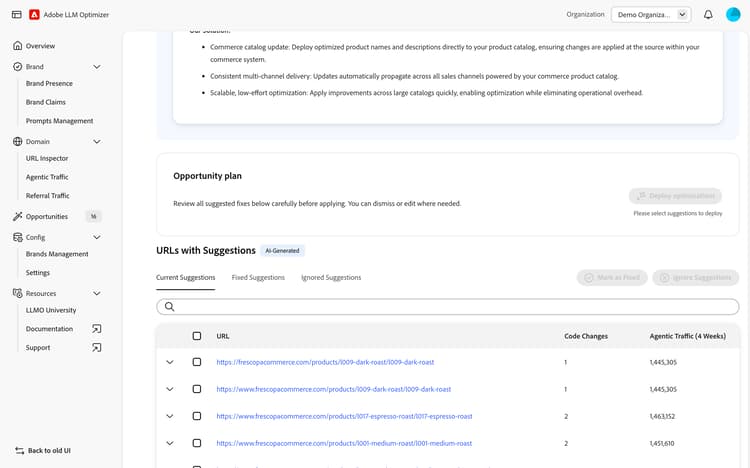This screenshot has height=468, width=750.
Task: Click Agentic Traffic (4 Weeks) column header
Action: (687, 336)
